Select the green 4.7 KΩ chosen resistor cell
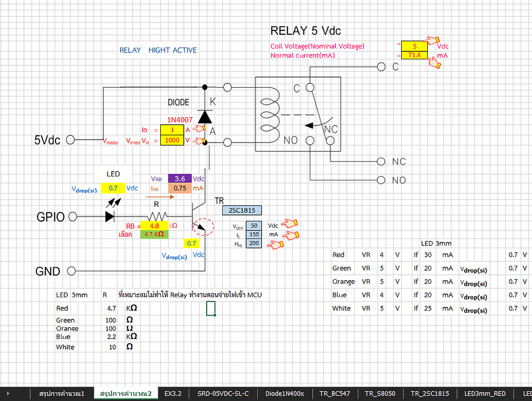Screen dimensions: 532x401 (154, 234)
